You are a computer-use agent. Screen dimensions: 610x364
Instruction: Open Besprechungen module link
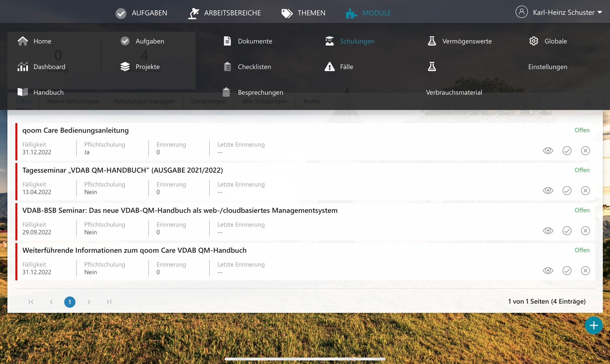pos(260,92)
